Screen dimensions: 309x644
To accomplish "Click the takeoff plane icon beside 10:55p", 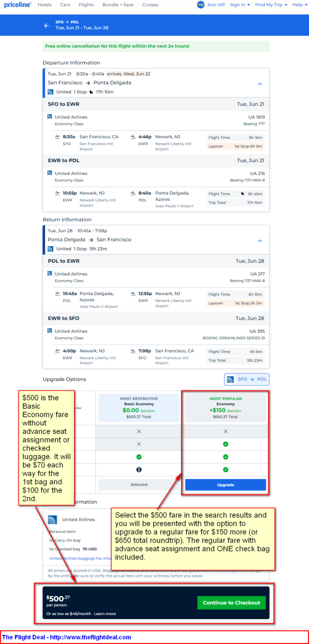I will coord(58,193).
